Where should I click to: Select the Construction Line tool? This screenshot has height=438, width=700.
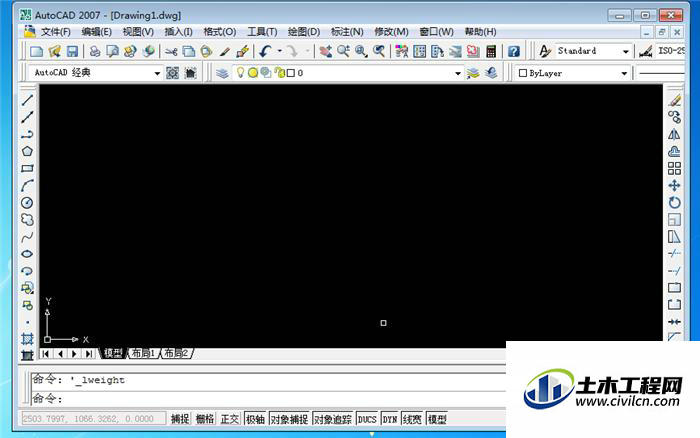[x=27, y=117]
